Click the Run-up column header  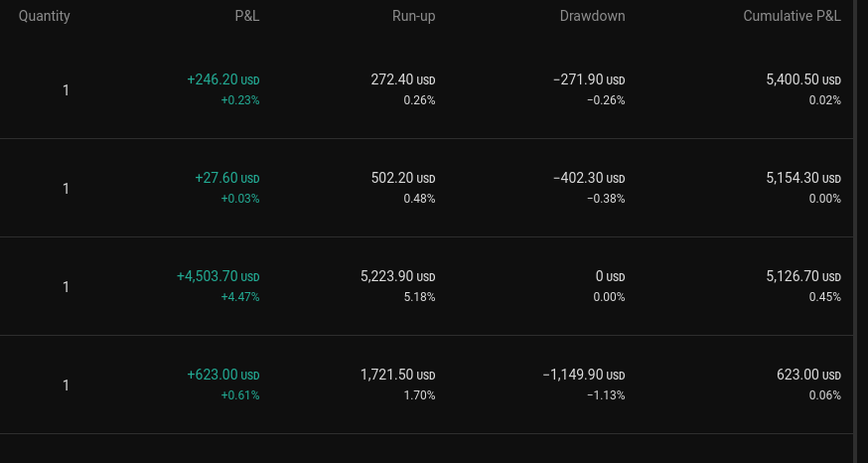413,16
